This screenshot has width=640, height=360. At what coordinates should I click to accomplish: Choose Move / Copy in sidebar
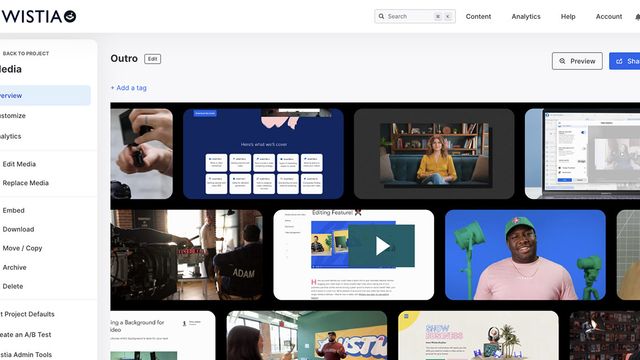[22, 248]
